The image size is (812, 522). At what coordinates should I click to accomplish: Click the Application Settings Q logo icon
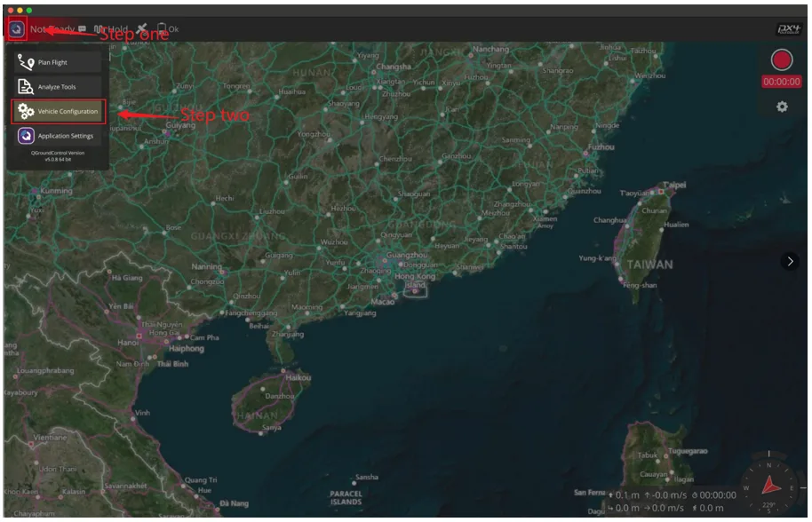coord(26,136)
